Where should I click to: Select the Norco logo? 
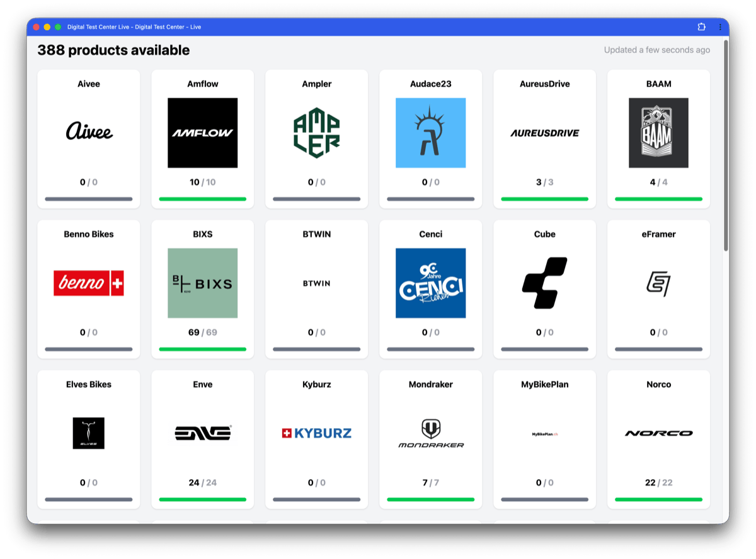(659, 433)
